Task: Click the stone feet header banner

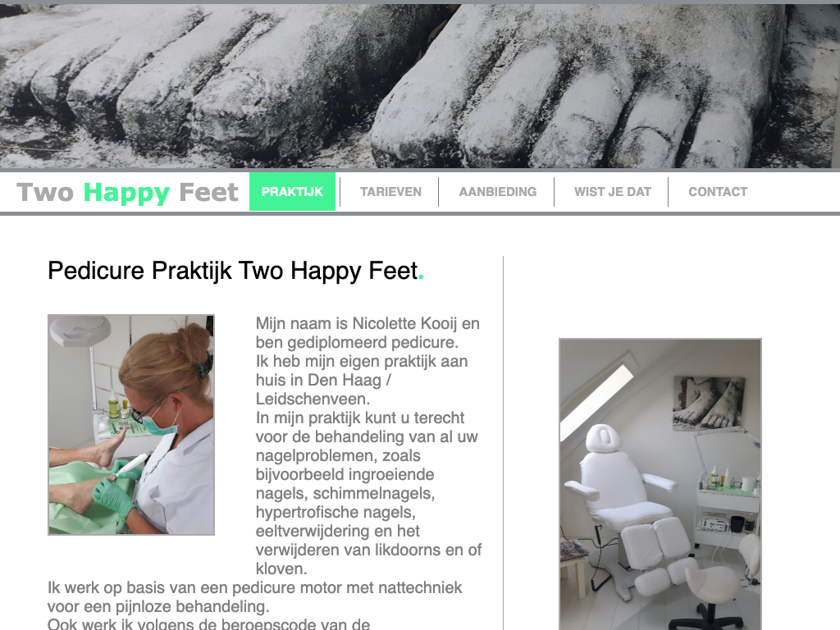Action: tap(420, 85)
